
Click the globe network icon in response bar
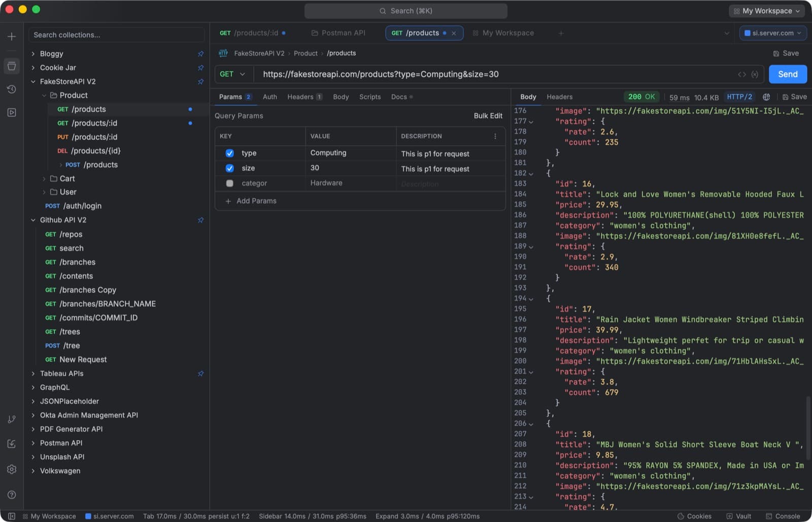tap(766, 97)
